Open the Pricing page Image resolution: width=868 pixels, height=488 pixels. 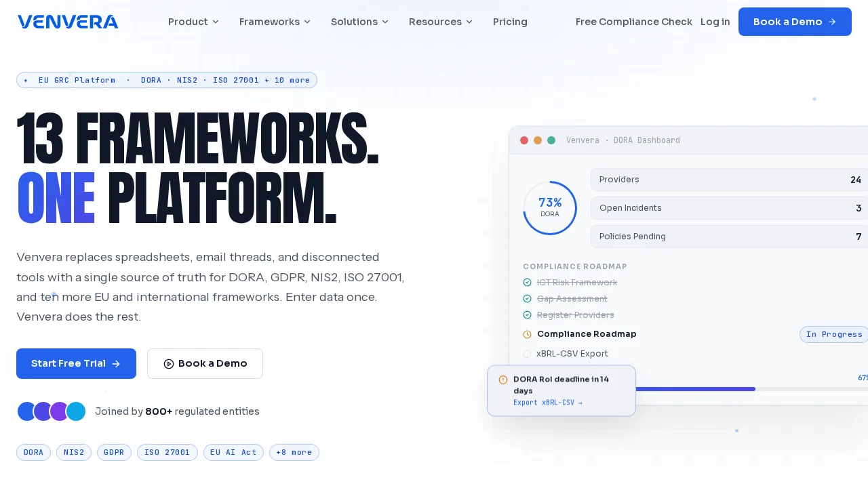(510, 22)
